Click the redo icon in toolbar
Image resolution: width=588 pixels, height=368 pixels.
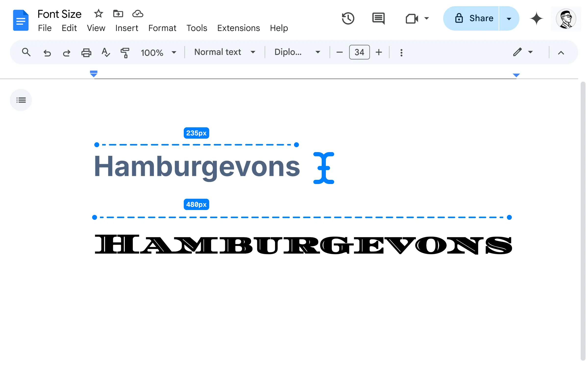coord(66,52)
